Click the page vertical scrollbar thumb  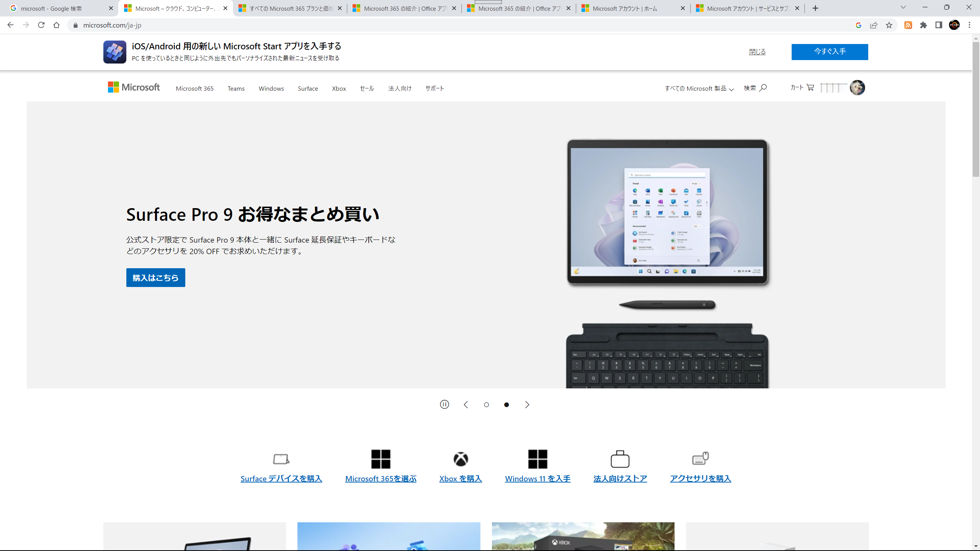click(x=976, y=109)
